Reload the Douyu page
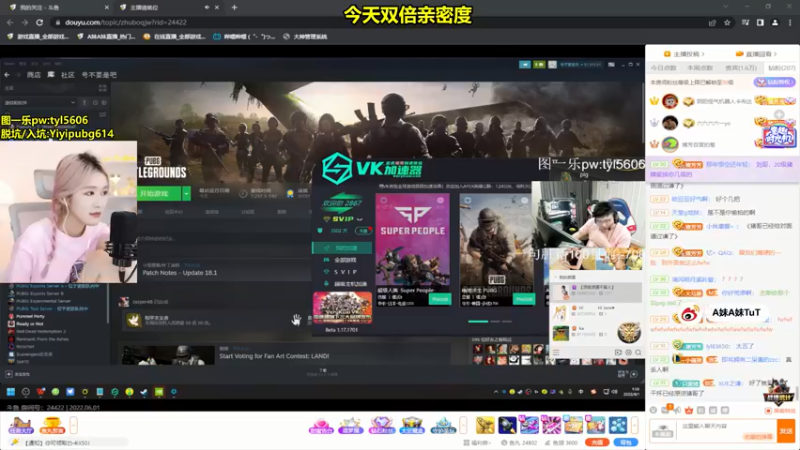Viewport: 800px width, 450px height. point(39,22)
